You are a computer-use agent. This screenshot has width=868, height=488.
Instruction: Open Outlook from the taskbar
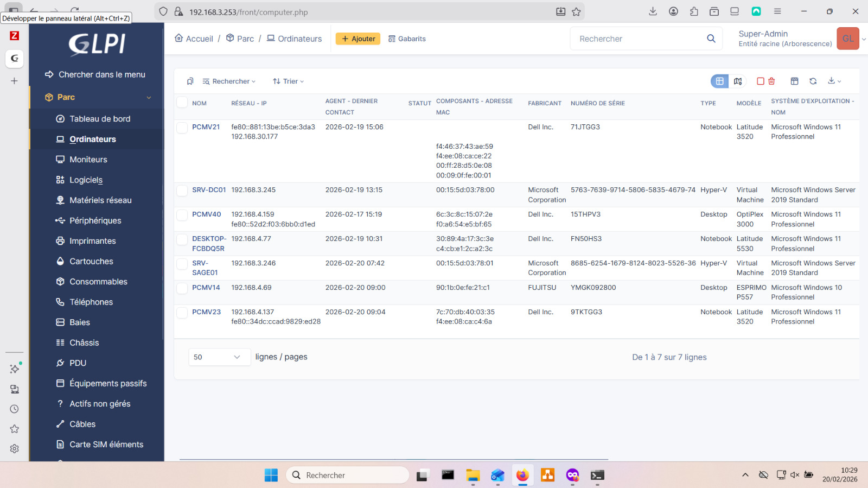coord(497,475)
